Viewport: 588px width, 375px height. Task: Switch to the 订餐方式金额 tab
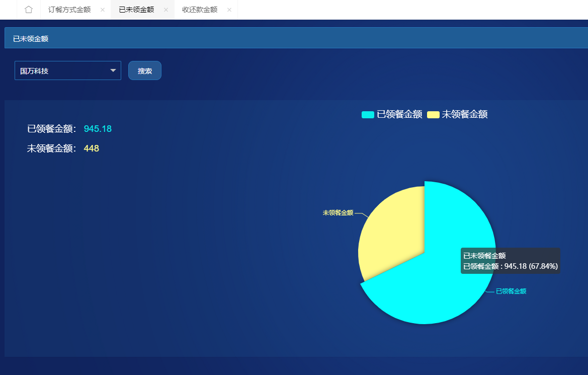click(x=69, y=10)
